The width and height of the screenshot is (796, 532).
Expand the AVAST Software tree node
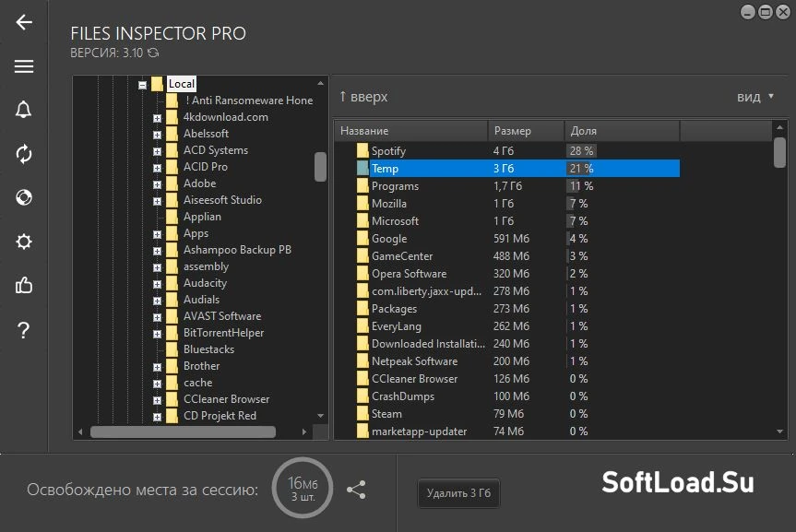(x=158, y=317)
